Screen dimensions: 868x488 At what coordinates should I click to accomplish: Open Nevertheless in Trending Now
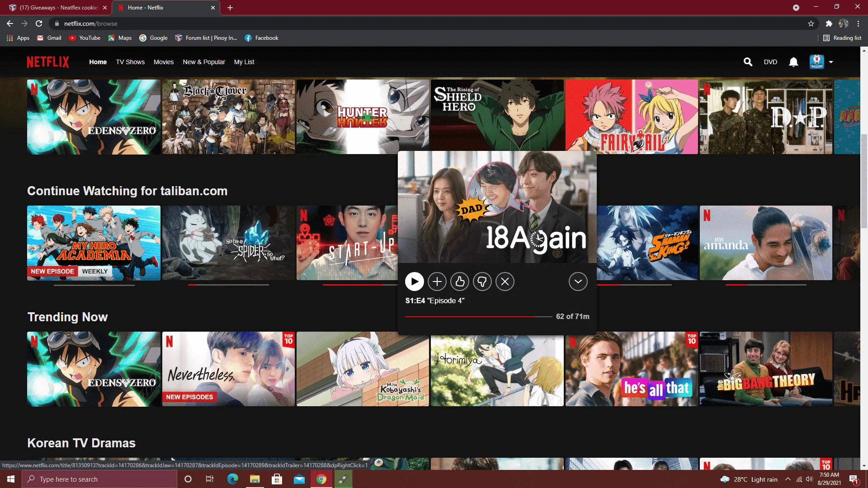228,369
